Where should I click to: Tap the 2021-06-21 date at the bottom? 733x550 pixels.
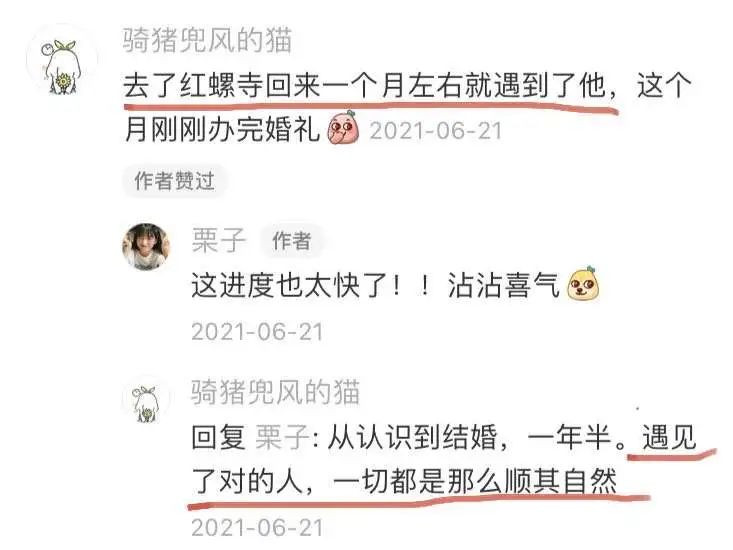pos(258,528)
